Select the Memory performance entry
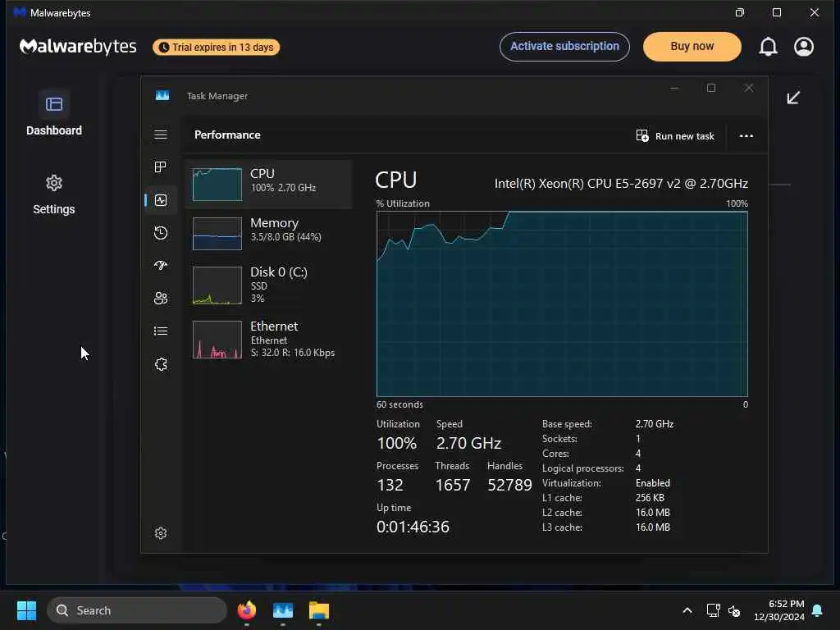 (x=268, y=233)
